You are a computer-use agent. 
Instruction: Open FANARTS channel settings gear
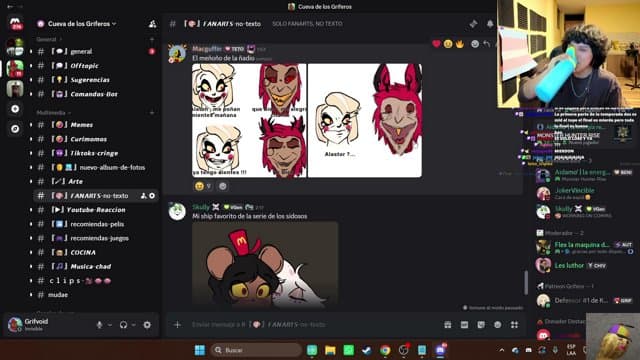tap(152, 196)
